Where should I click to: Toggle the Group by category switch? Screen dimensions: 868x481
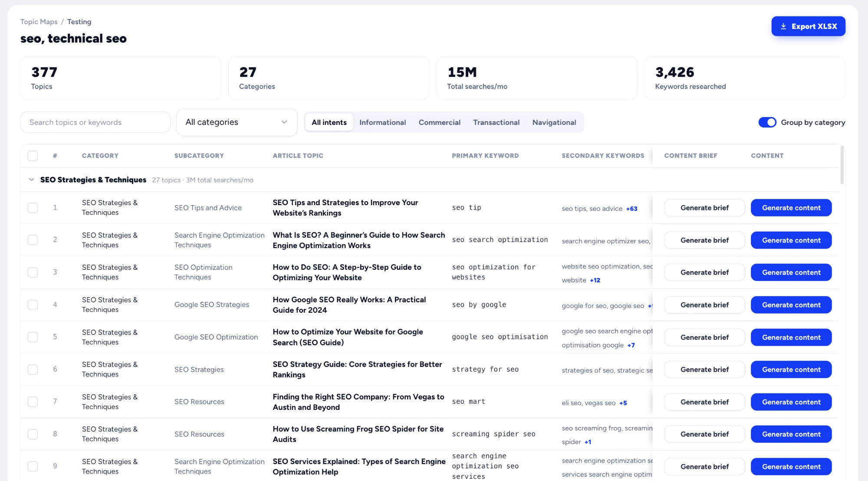point(767,122)
